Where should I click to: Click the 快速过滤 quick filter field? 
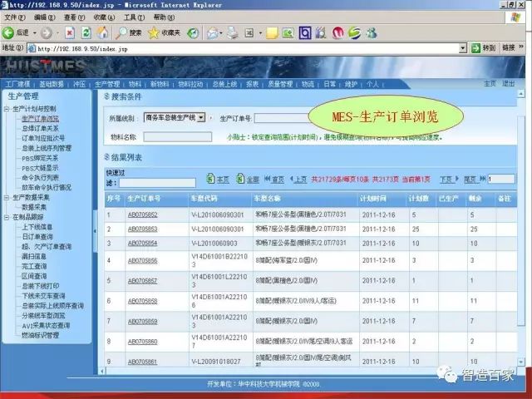coord(157,183)
